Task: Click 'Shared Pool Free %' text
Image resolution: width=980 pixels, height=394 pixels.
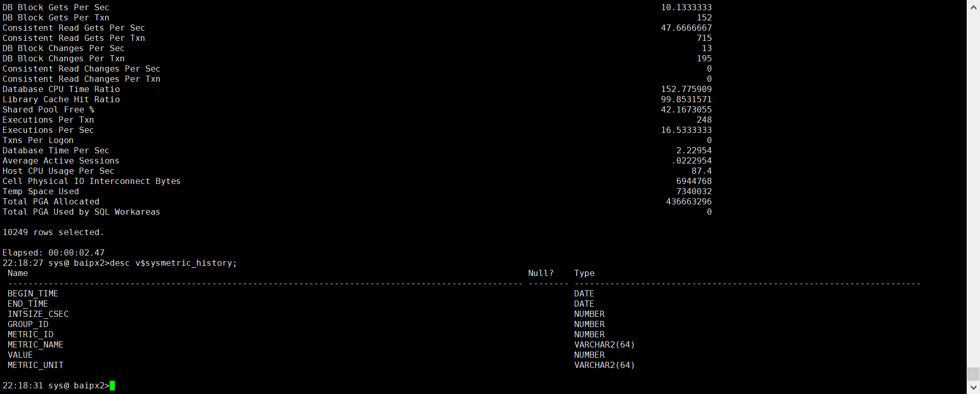Action: 48,110
